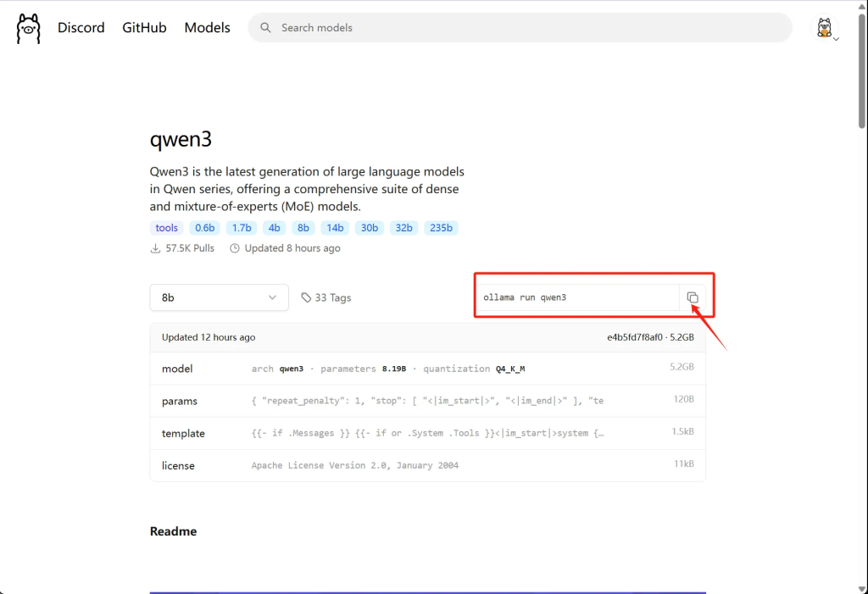This screenshot has height=594, width=868.
Task: Open the user avatar menu
Action: [x=825, y=28]
